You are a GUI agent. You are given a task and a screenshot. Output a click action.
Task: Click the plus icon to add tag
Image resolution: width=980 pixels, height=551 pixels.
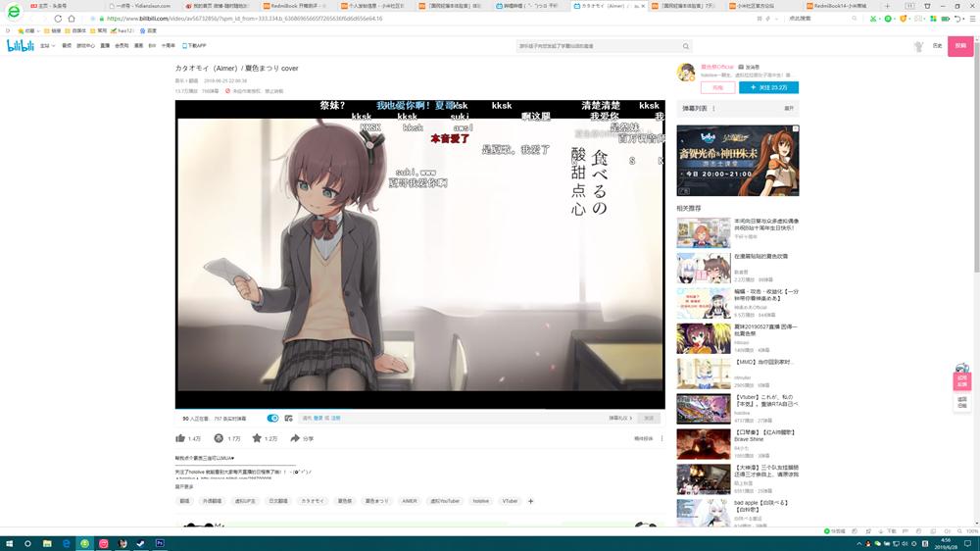[530, 501]
